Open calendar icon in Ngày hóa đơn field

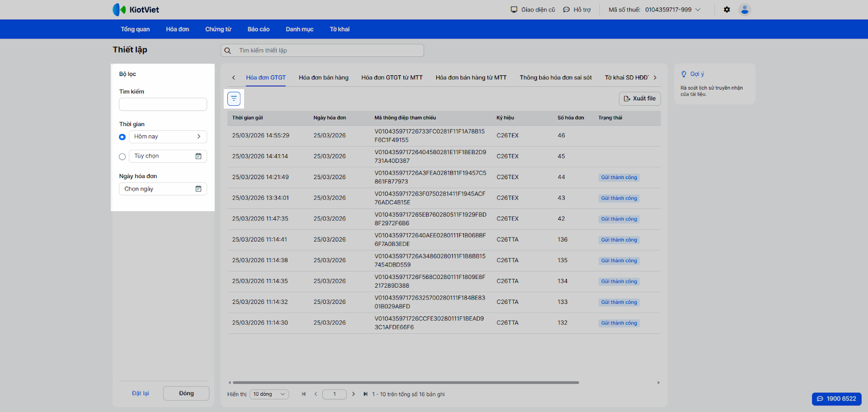point(199,189)
